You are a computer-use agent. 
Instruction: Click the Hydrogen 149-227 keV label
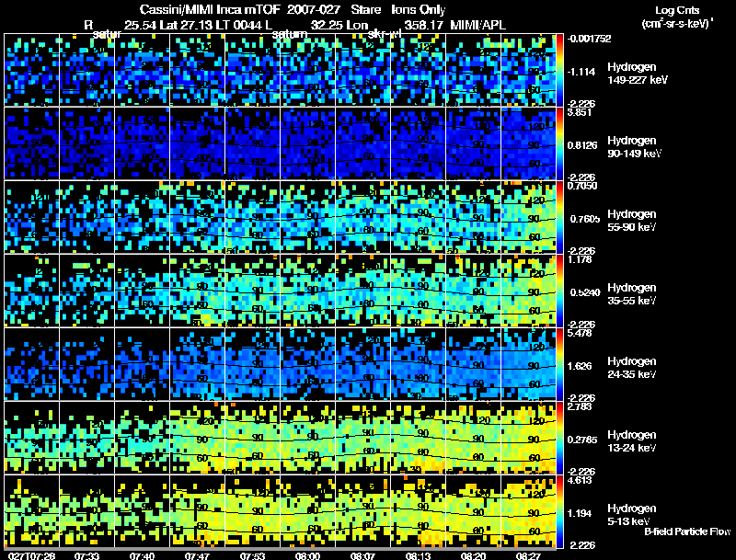click(637, 74)
